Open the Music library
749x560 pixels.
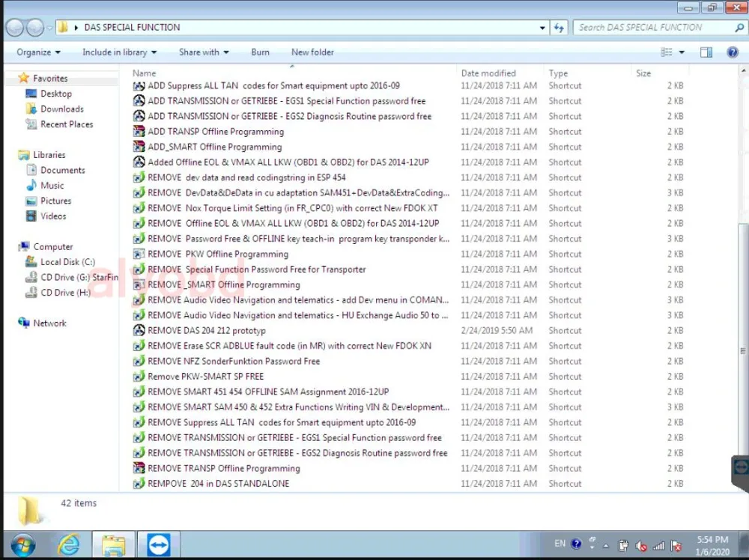pos(52,185)
